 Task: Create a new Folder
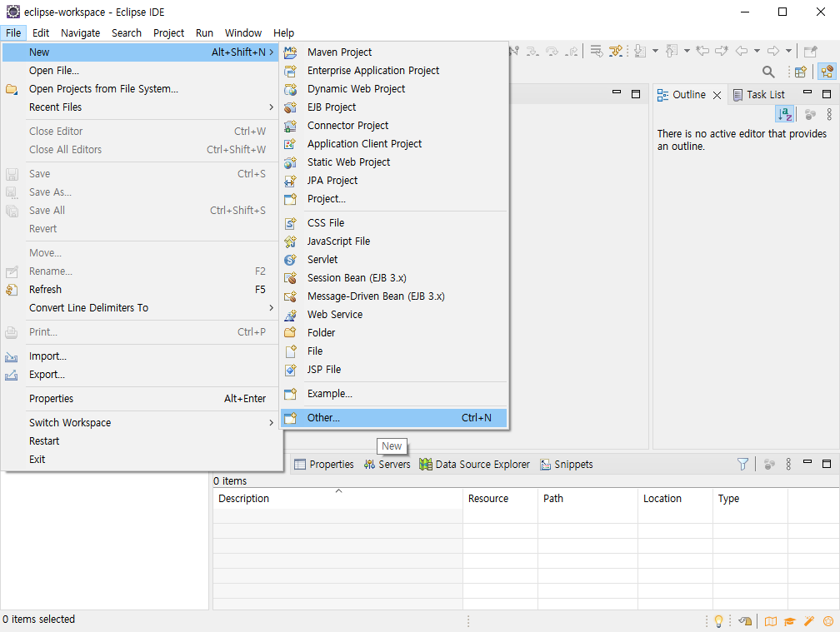click(x=393, y=333)
